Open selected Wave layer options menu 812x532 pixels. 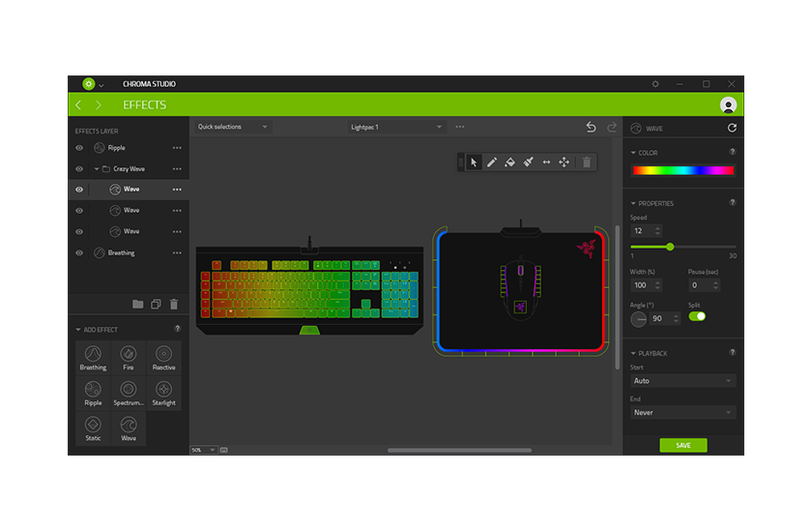[x=177, y=190]
